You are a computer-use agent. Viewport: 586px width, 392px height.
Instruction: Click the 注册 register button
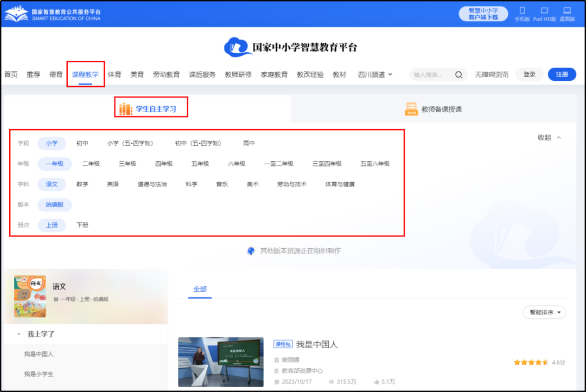pos(562,74)
